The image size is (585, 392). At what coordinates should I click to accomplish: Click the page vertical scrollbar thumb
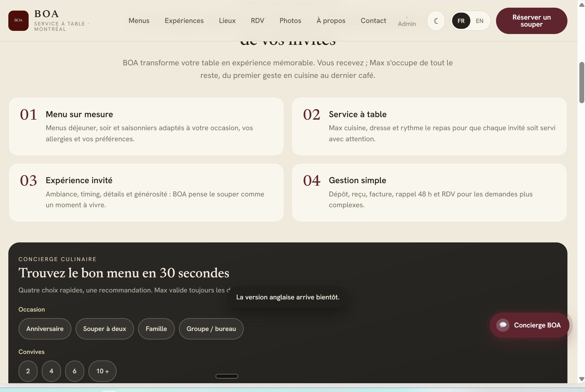coord(582,82)
